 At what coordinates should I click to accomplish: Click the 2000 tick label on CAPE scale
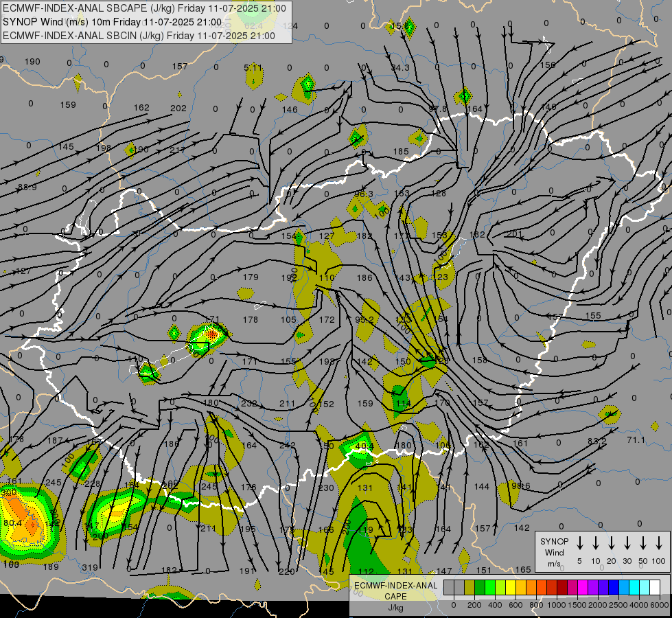tap(598, 605)
